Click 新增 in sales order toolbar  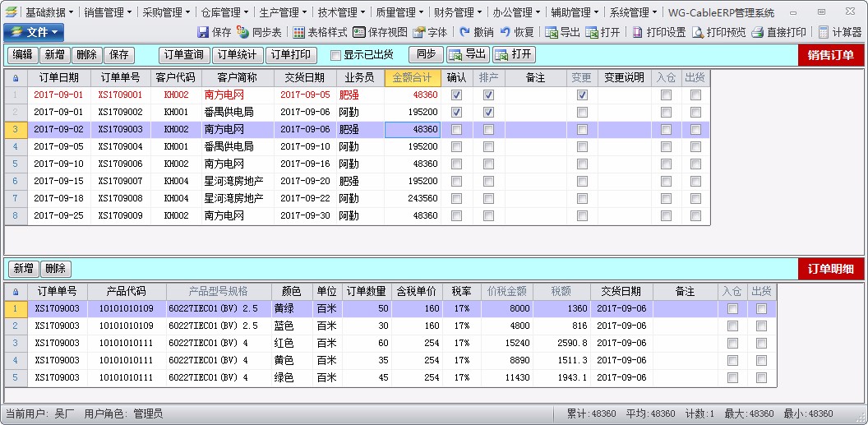pyautogui.click(x=55, y=55)
